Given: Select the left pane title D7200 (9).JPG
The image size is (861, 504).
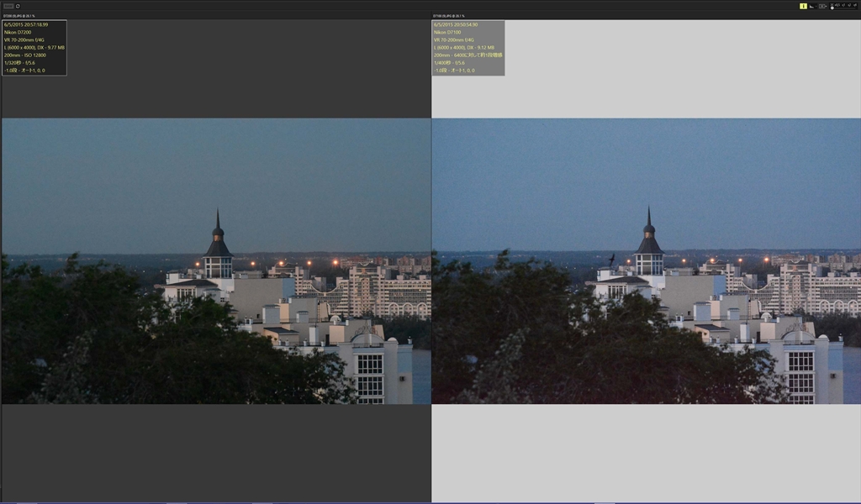Looking at the screenshot, I should [18, 16].
